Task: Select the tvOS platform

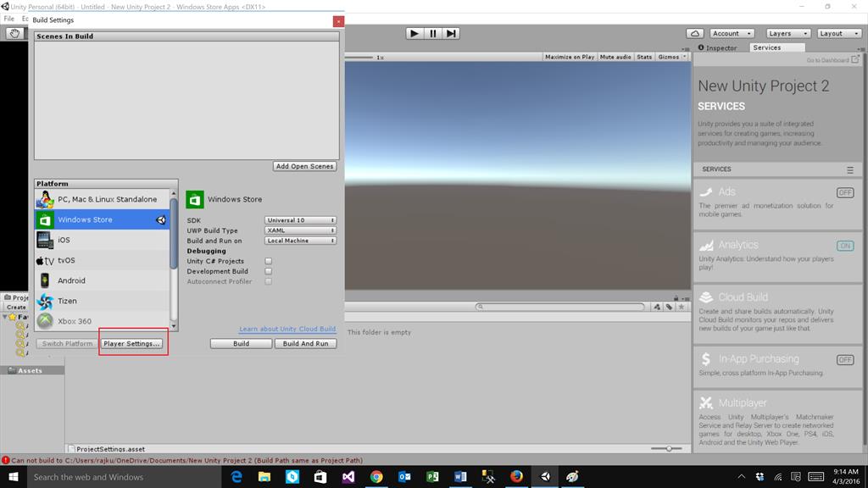Action: coord(103,261)
